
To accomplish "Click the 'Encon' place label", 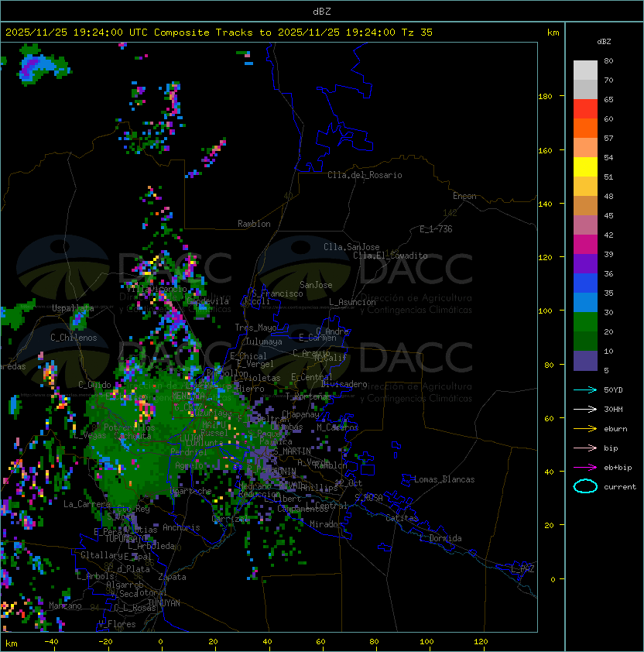I will click(x=464, y=196).
